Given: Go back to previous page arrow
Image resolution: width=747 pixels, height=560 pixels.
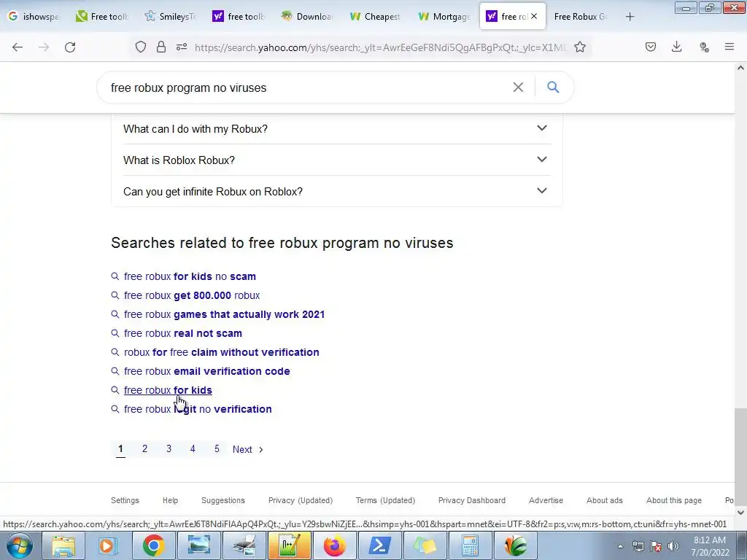Looking at the screenshot, I should (18, 47).
